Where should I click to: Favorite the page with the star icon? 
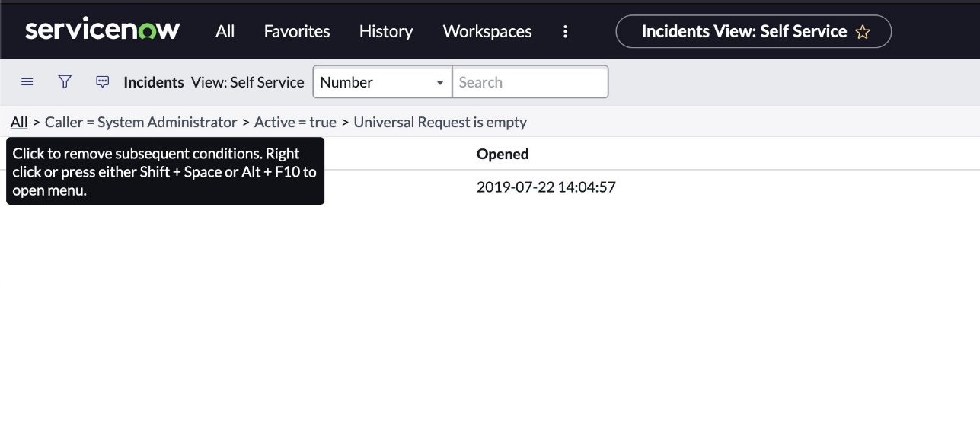(863, 32)
